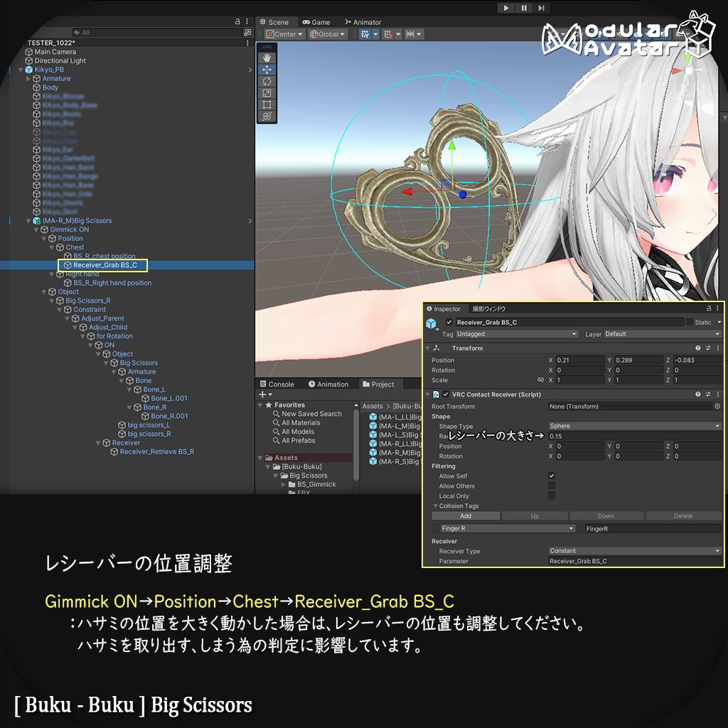Screen dimensions: 728x728
Task: Click the Delete collision tag button
Action: 683,515
